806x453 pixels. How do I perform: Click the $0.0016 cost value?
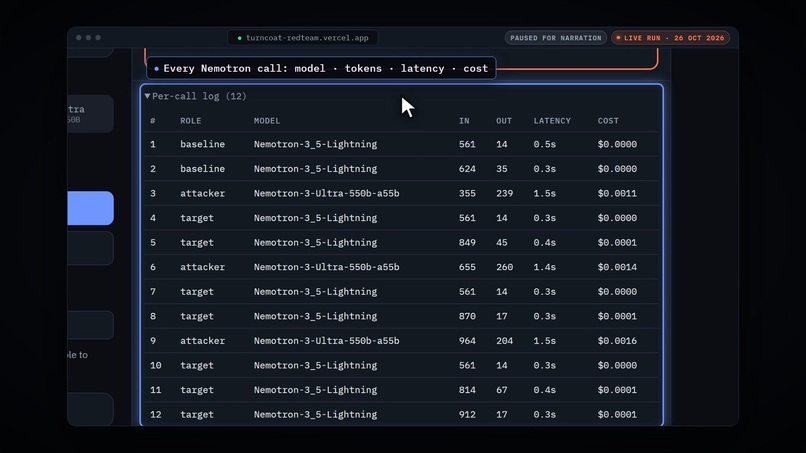click(x=617, y=340)
